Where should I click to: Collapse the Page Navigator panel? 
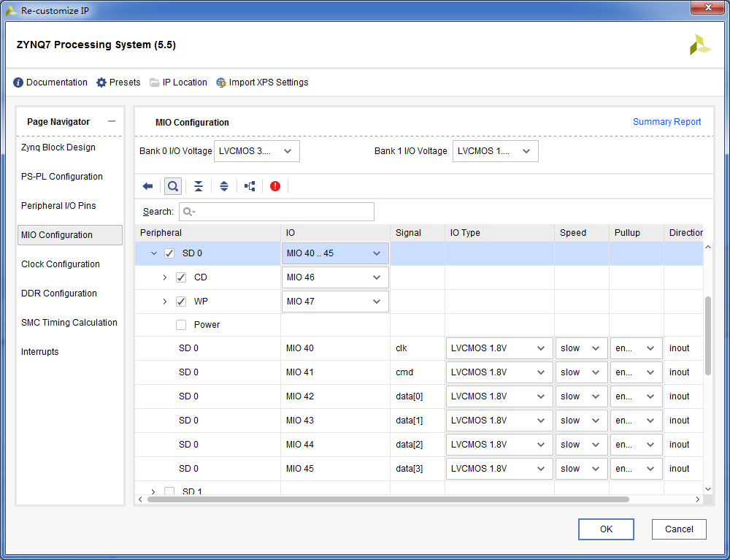tap(111, 121)
